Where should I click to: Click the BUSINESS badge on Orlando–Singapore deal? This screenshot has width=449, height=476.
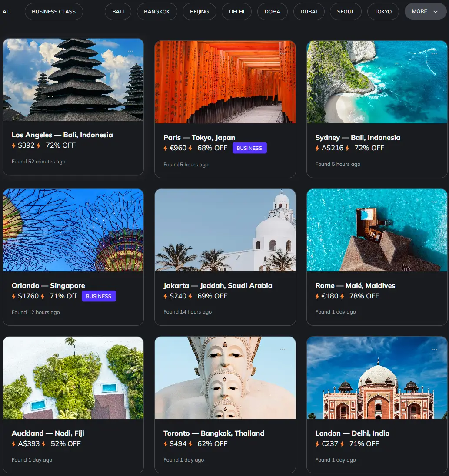(99, 296)
